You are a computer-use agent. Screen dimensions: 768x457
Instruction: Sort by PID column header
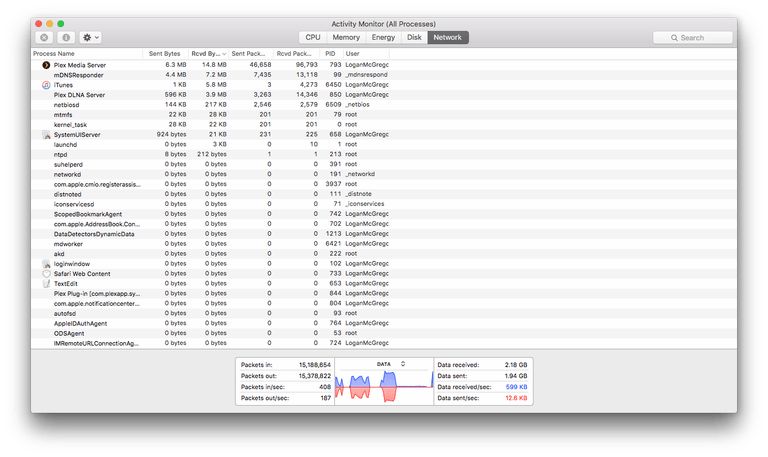click(x=331, y=53)
